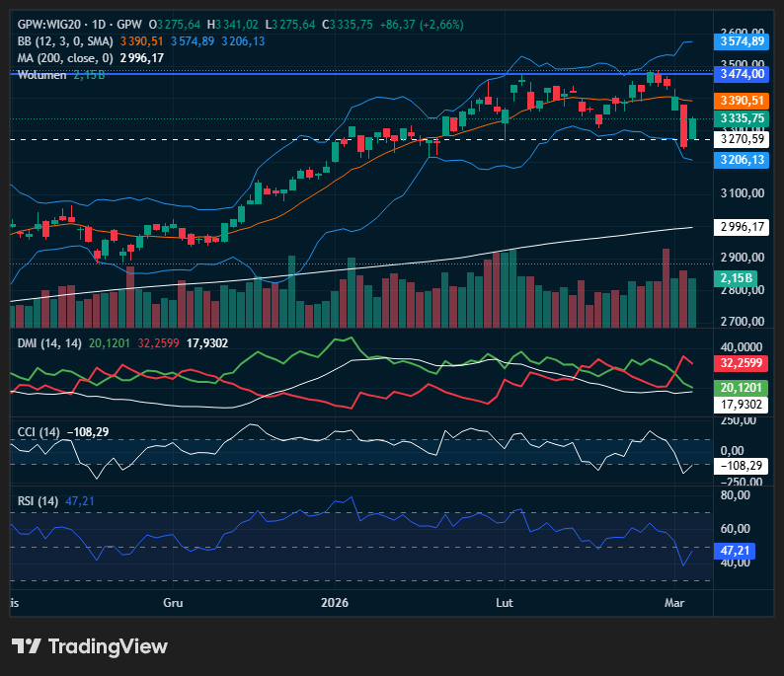Click the orange 3390,51 price tag
This screenshot has height=676, width=784.
pyautogui.click(x=743, y=101)
